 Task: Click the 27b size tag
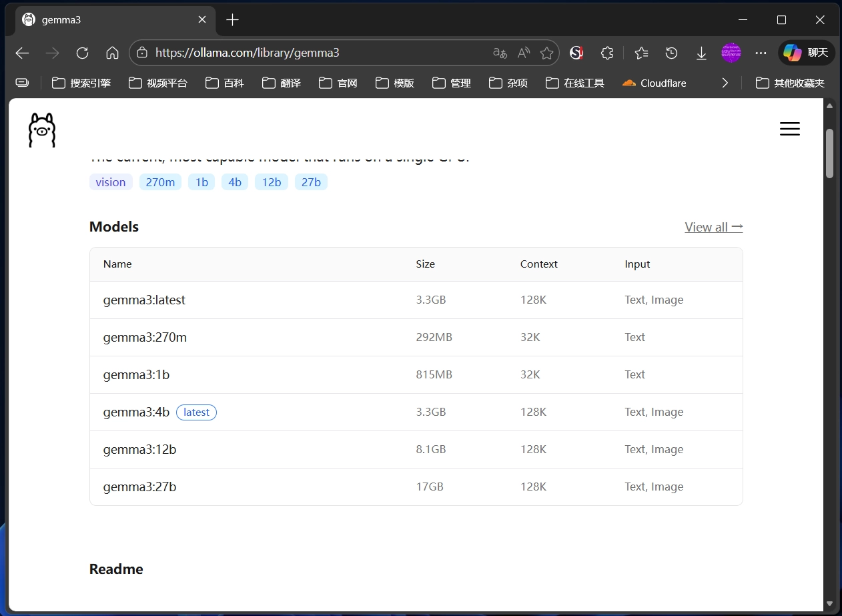pos(311,182)
